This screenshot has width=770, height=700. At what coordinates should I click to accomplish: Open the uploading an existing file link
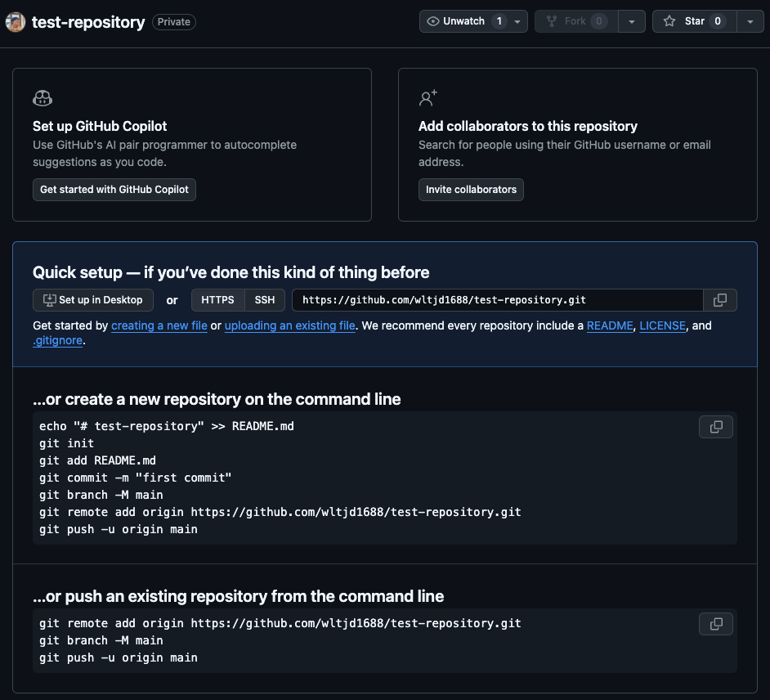pyautogui.click(x=289, y=325)
